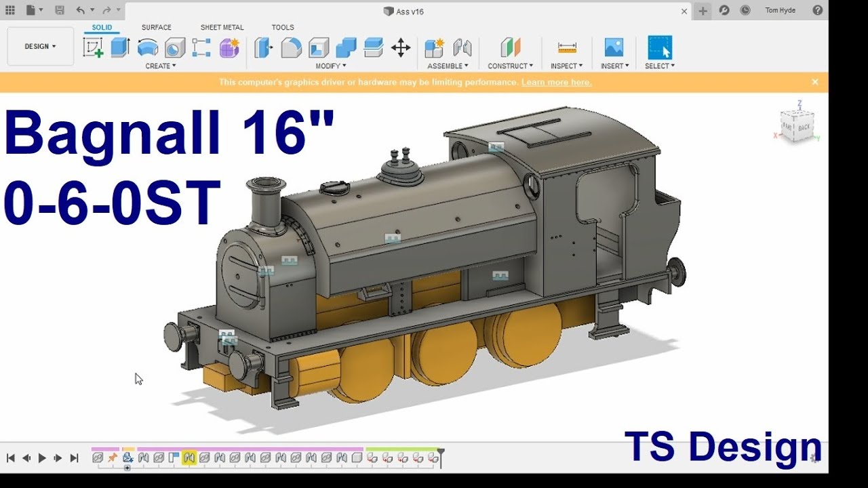The image size is (868, 488).
Task: Open the File menu dropdown
Action: click(34, 10)
